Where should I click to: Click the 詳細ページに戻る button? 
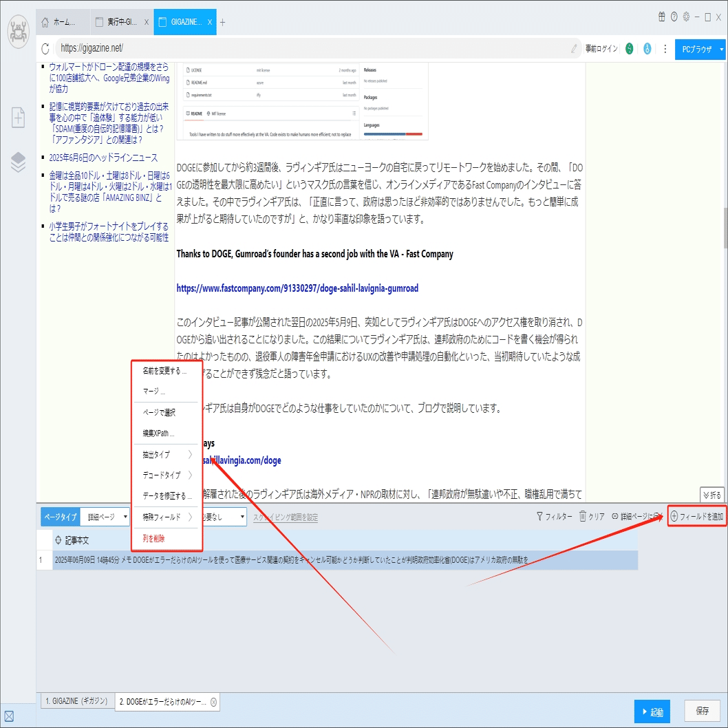pos(637,516)
